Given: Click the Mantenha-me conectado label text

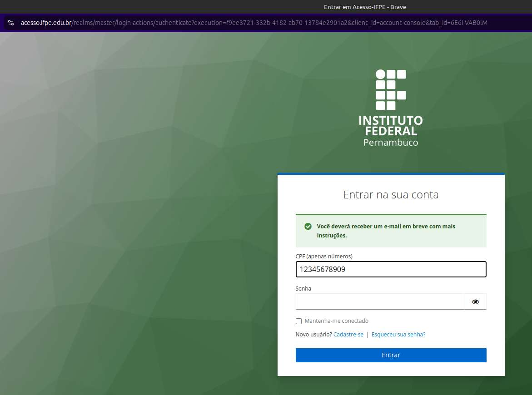Looking at the screenshot, I should click(336, 321).
